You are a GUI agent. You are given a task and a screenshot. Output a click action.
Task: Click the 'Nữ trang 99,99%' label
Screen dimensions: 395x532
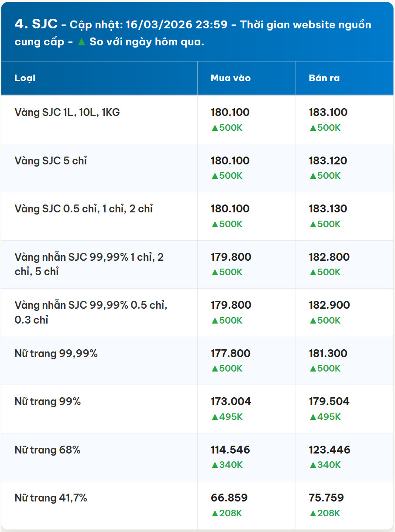56,354
